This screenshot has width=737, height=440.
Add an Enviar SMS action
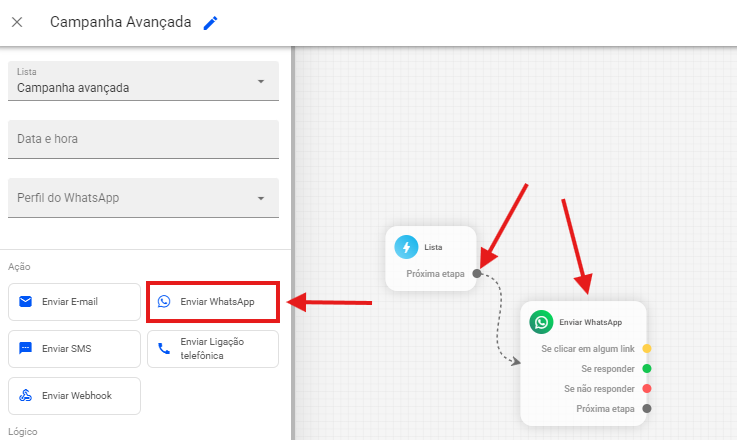[74, 348]
